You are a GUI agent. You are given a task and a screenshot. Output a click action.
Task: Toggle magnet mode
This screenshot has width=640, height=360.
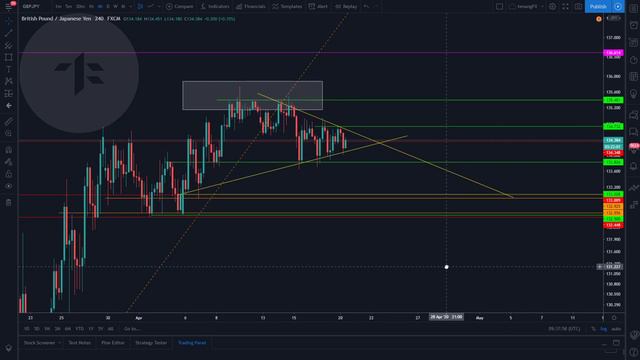coord(8,150)
